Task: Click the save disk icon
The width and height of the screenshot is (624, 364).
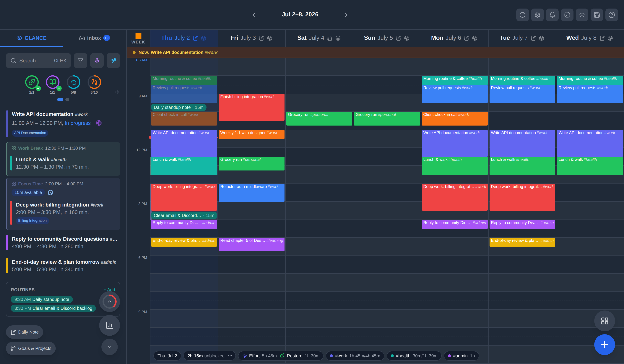Action: (x=597, y=15)
